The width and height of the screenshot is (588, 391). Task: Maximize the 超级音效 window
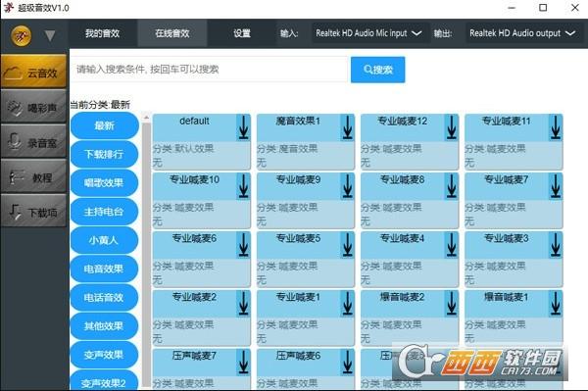pos(543,8)
